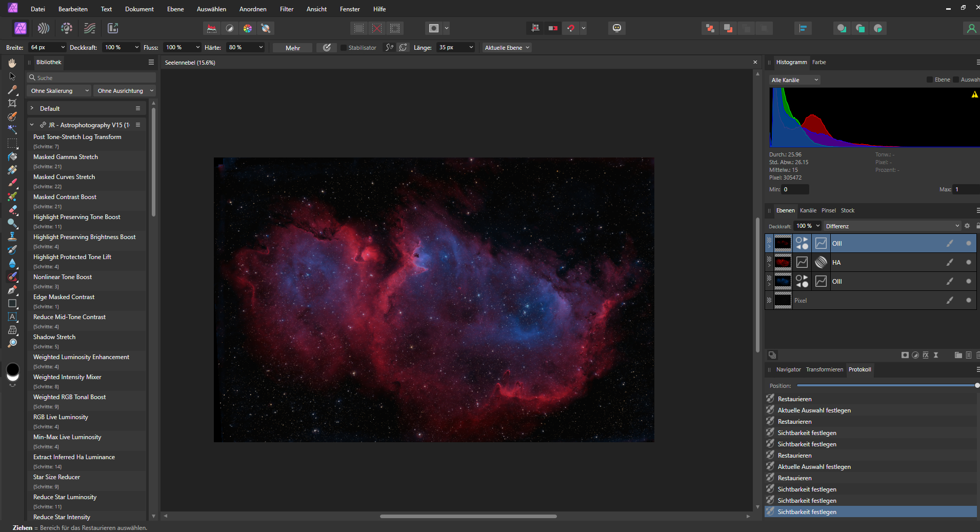
Task: Switch to the Farbe tab
Action: point(819,62)
